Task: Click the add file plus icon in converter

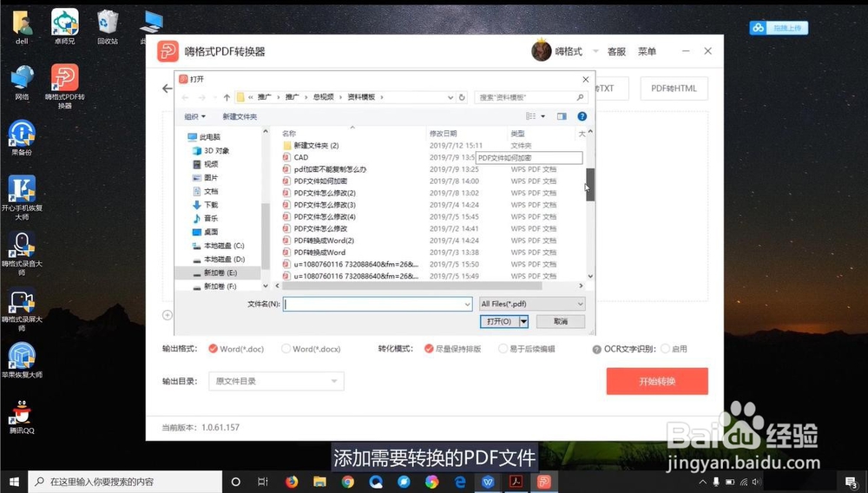Action: point(168,315)
